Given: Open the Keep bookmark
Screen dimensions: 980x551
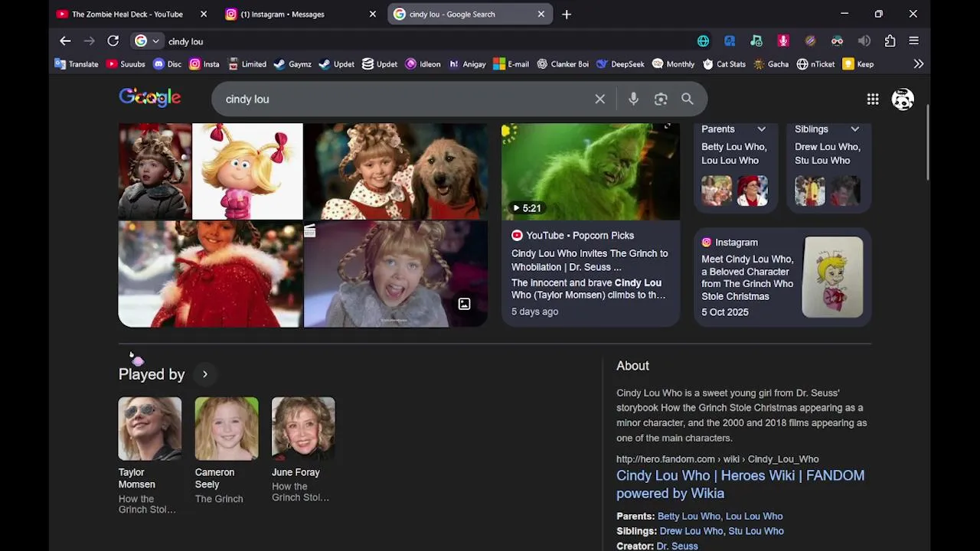Looking at the screenshot, I should [857, 64].
